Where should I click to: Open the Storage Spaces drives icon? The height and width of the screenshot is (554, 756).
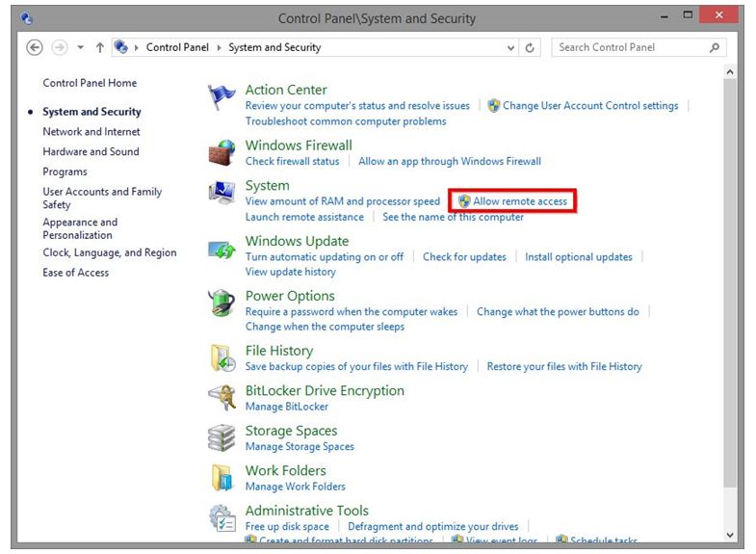[x=222, y=437]
